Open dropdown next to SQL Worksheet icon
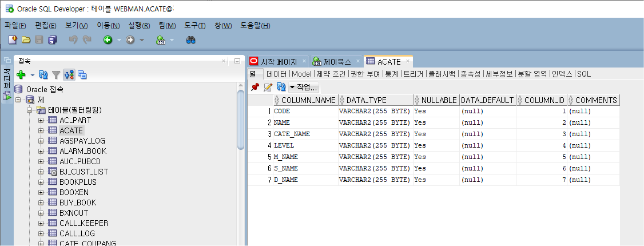This screenshot has width=644, height=246. click(x=172, y=40)
